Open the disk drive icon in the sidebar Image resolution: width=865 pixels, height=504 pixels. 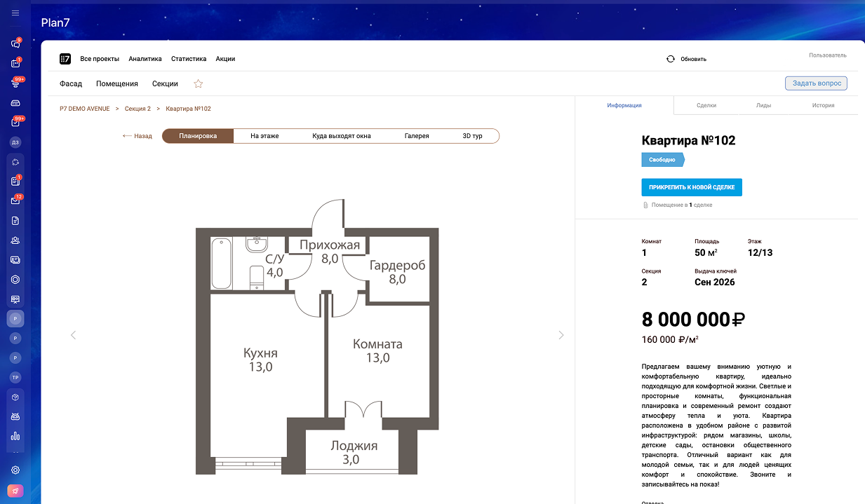[15, 103]
